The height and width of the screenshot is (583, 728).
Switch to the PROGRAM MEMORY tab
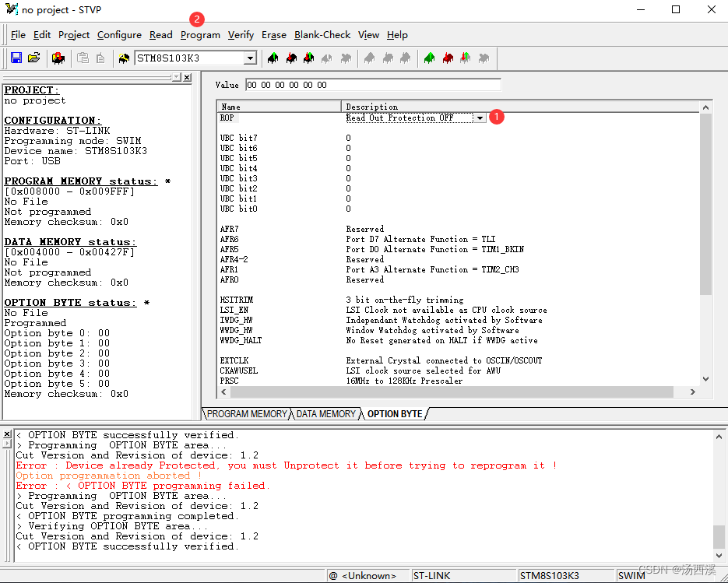point(245,414)
